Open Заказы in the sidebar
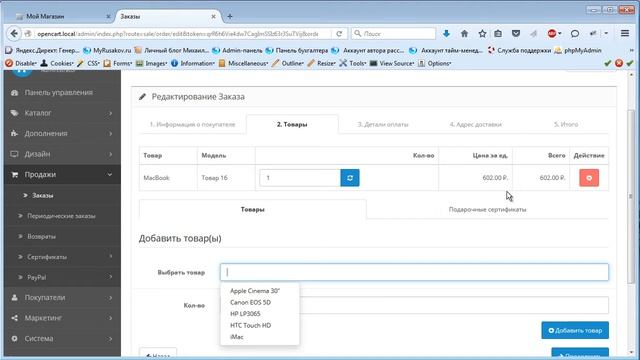The width and height of the screenshot is (640, 360). click(x=62, y=196)
